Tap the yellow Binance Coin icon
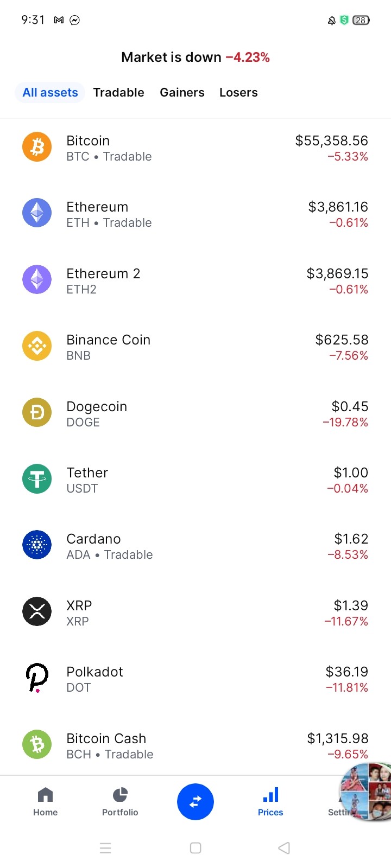The image size is (391, 868). 37,346
